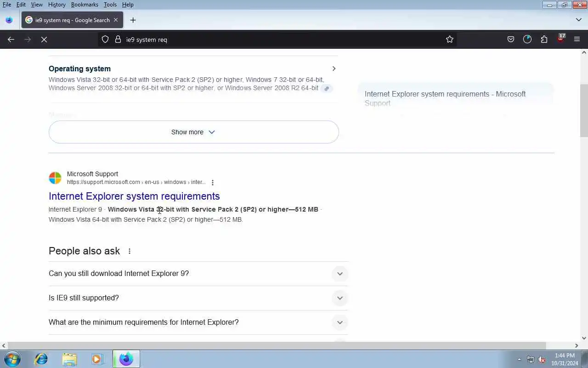
Task: Click the Firefox taskbar button
Action: point(126,359)
